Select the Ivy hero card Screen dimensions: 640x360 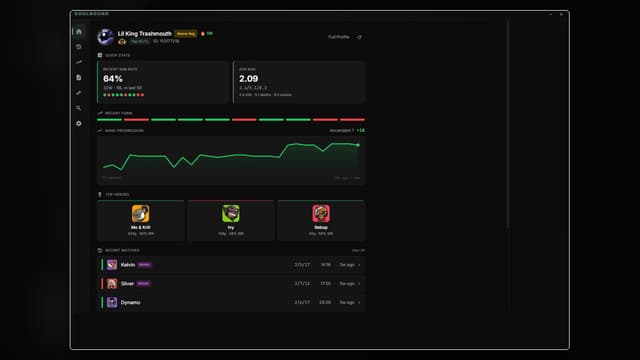pyautogui.click(x=231, y=220)
